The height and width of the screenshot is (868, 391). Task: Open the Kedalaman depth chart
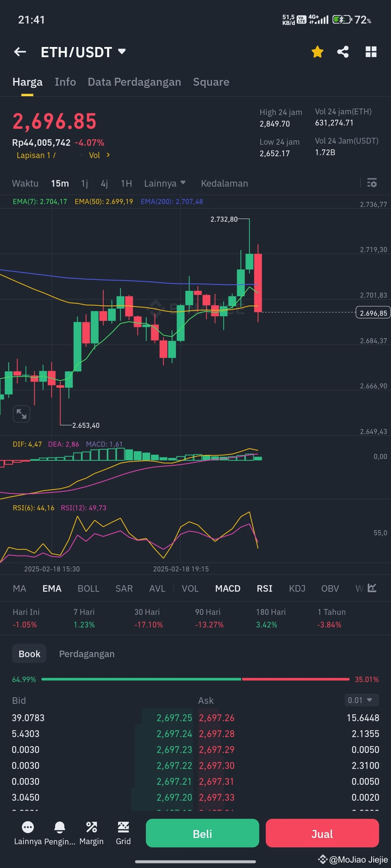tap(224, 183)
